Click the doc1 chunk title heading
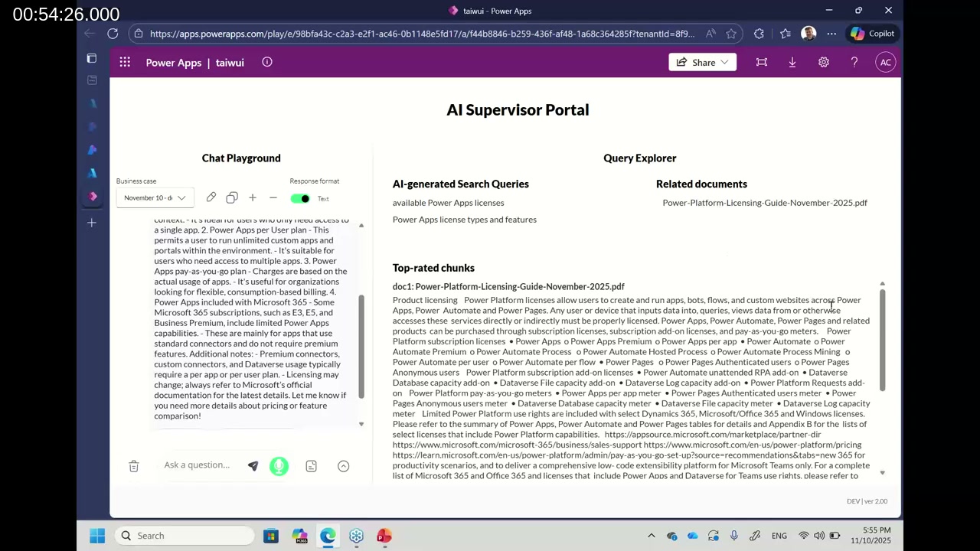This screenshot has height=551, width=980. click(x=508, y=286)
